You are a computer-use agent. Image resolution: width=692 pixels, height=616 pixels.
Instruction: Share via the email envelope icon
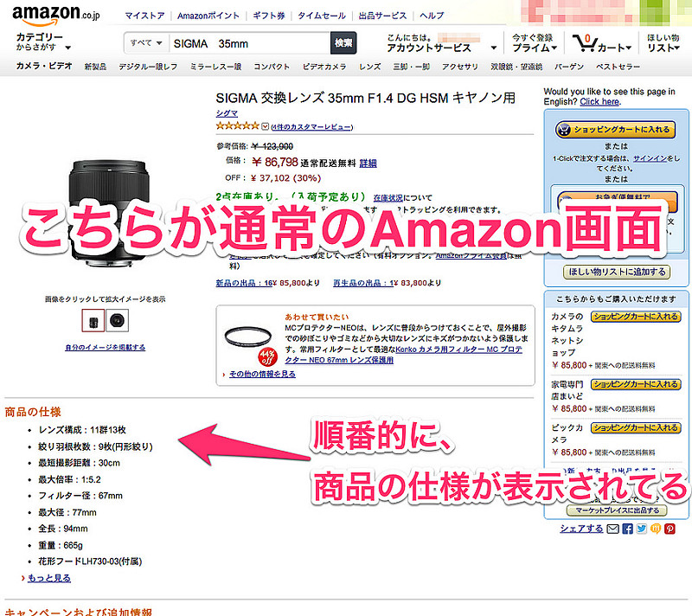coord(612,529)
